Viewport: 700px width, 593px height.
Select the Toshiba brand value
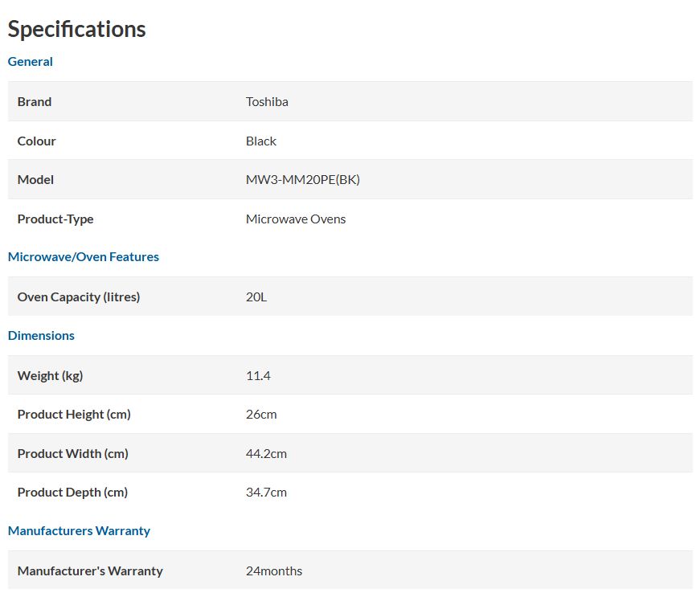(267, 102)
